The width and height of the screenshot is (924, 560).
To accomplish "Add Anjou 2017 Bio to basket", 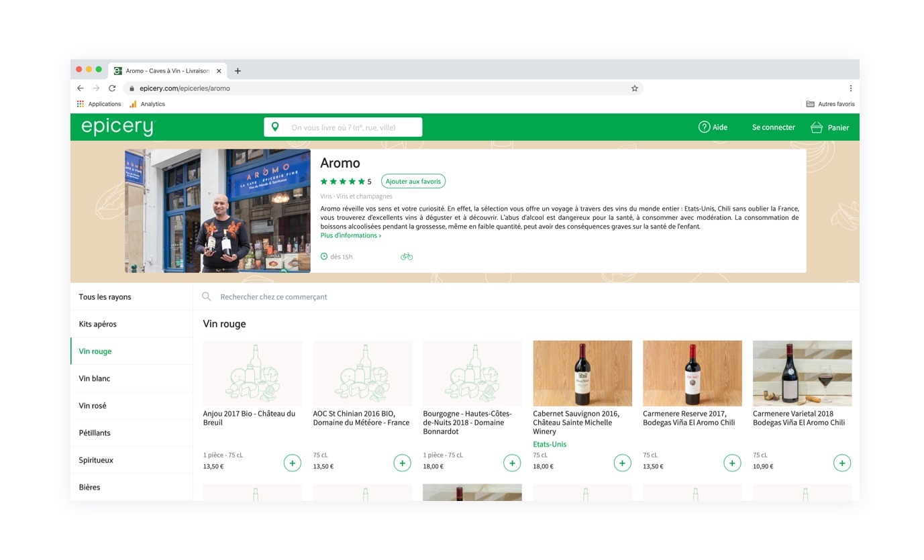I will 292,463.
